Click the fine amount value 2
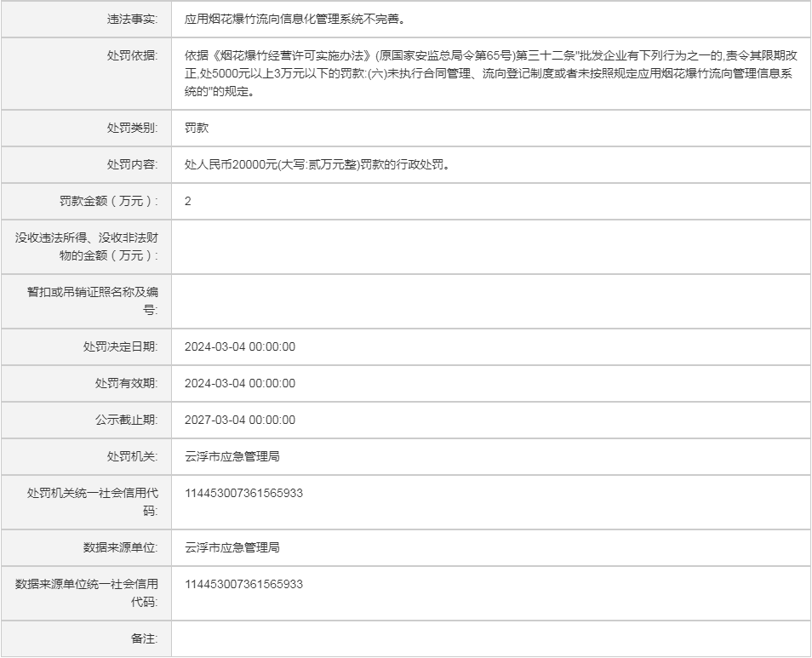Viewport: 812px width, 658px height. coord(188,201)
